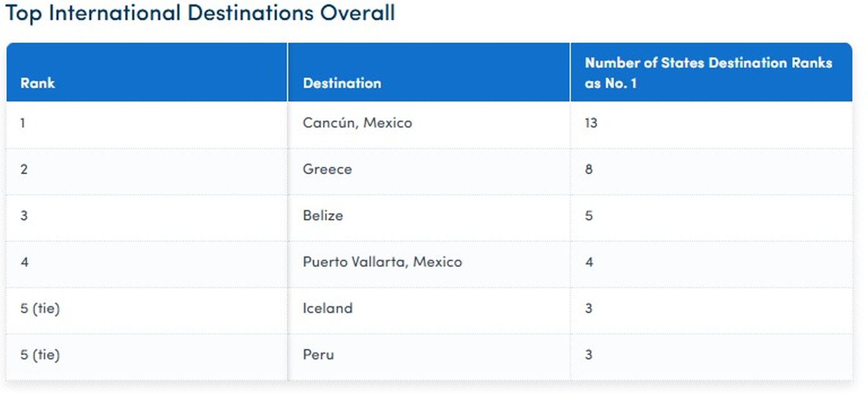
Task: Click the value 8 in Greece's row
Action: point(589,169)
